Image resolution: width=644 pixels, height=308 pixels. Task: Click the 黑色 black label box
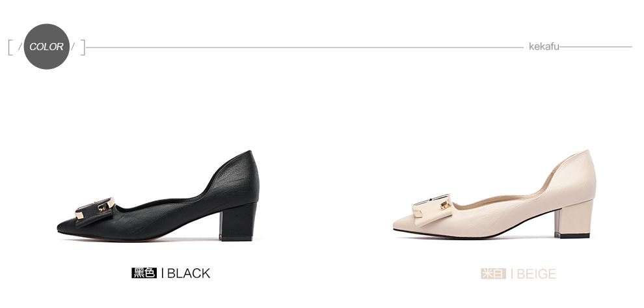(144, 273)
